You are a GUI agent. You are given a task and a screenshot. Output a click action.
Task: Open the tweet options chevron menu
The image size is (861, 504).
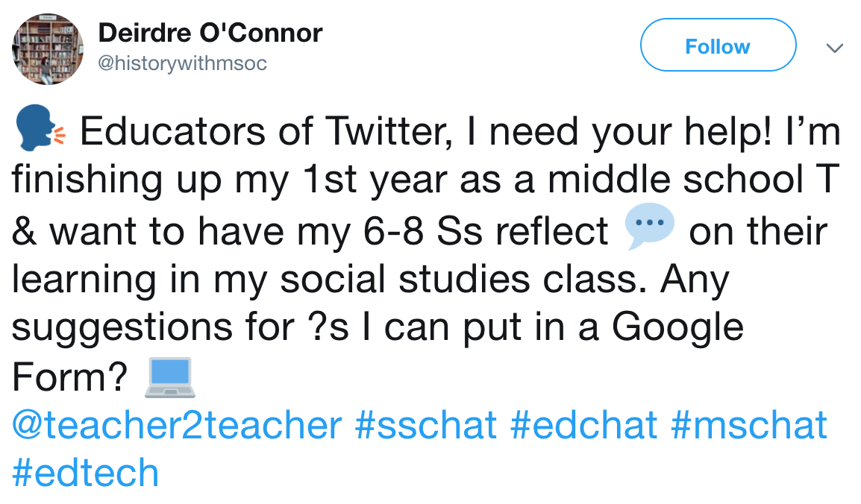[834, 48]
